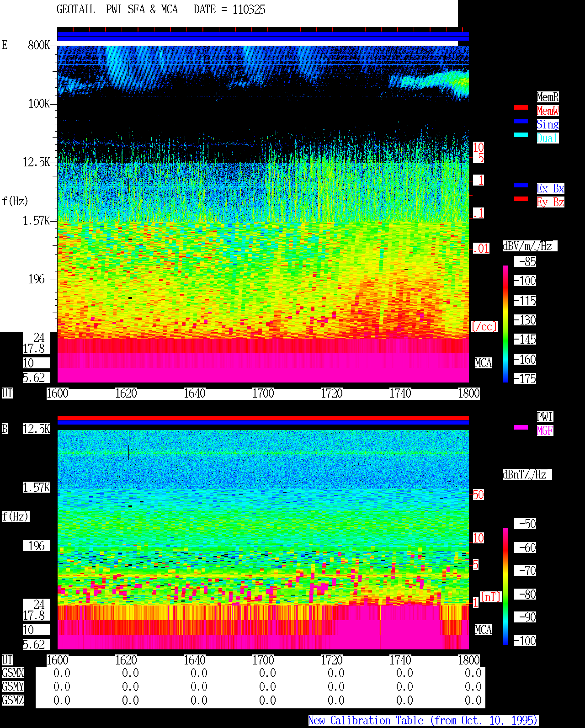Click the E electric field panel label

pos(5,45)
